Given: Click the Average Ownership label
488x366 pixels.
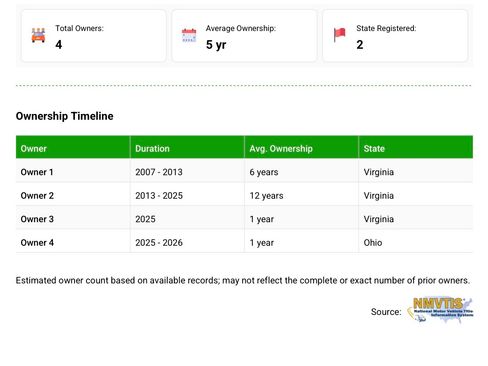Looking at the screenshot, I should tap(241, 28).
